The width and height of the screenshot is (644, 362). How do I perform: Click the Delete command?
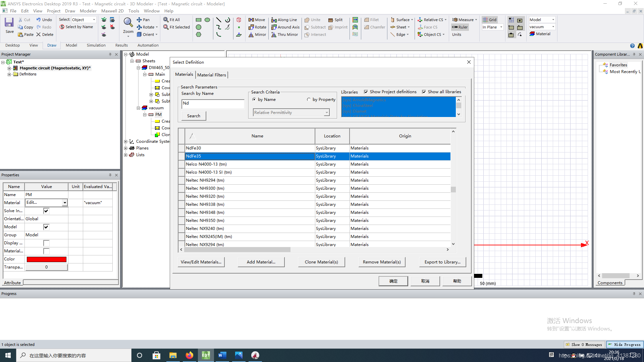pyautogui.click(x=45, y=35)
